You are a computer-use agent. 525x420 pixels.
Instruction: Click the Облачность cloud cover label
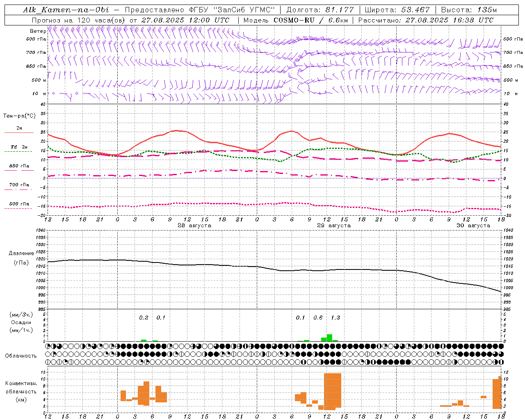(x=21, y=356)
